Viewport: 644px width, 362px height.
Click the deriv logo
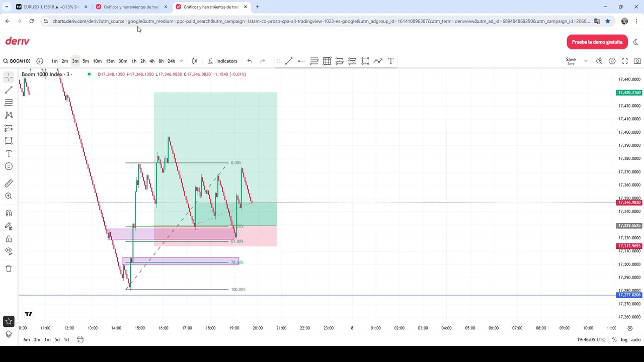click(17, 41)
